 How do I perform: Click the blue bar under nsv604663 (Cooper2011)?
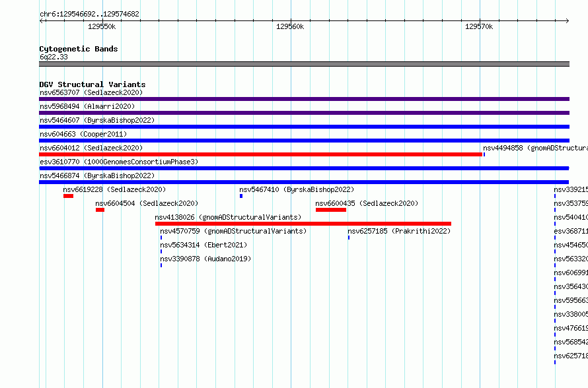(x=304, y=141)
